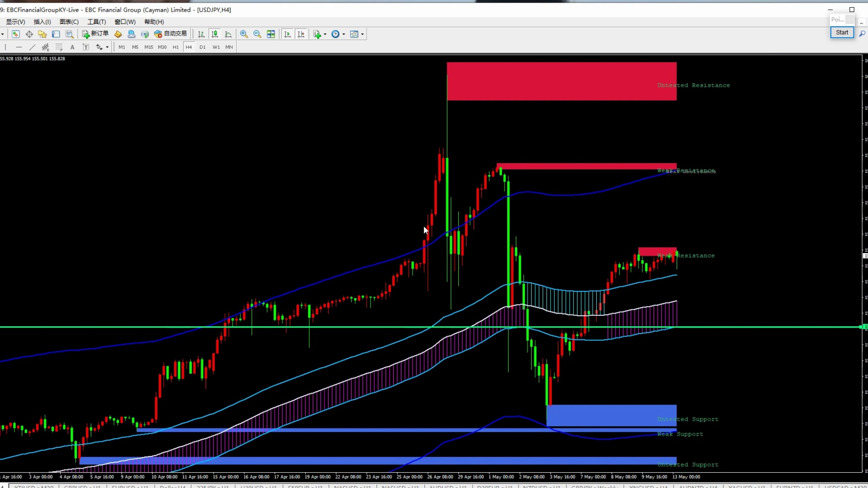Click the 13 May 00:00 time label
Screen dimensions: 868x488
pos(686,477)
